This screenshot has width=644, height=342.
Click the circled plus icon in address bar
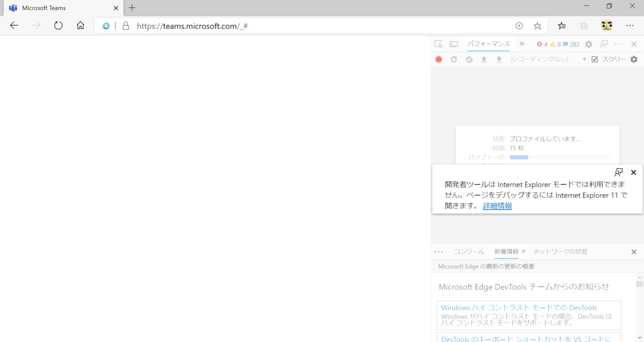519,26
